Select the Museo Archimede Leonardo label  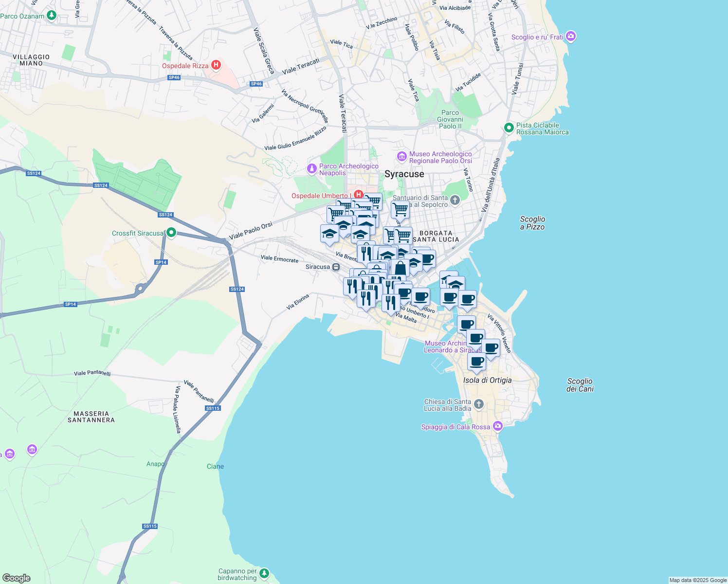pos(453,347)
